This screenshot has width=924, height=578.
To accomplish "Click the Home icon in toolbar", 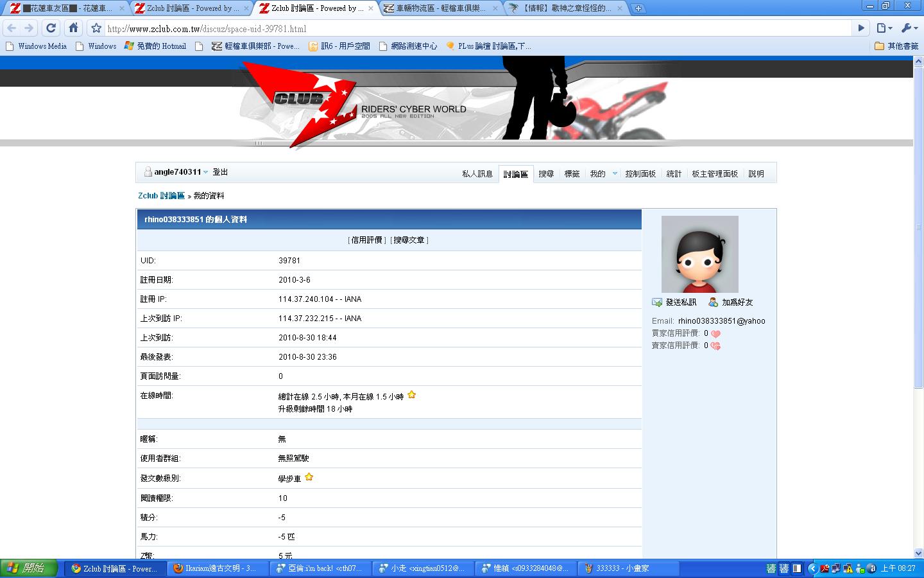I will click(74, 28).
